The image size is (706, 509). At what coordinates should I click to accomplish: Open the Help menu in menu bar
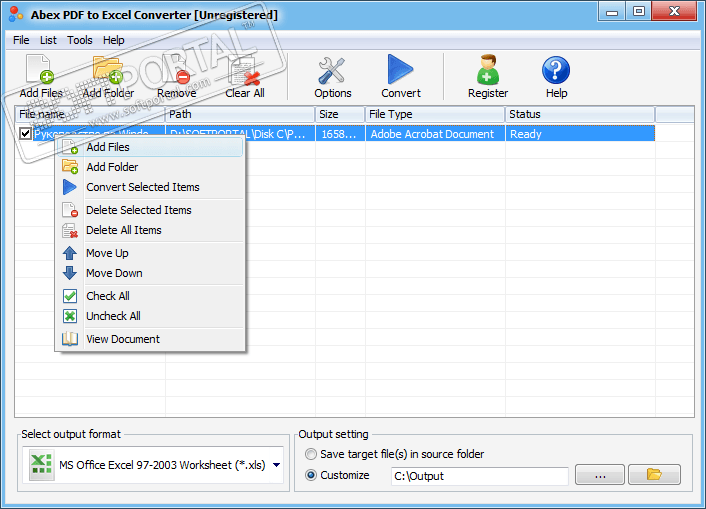pyautogui.click(x=113, y=40)
